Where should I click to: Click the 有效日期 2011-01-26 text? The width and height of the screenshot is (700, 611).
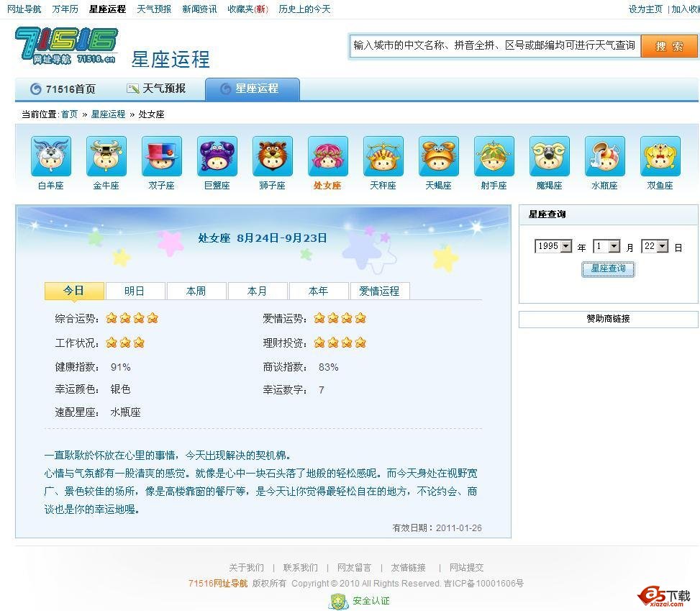pyautogui.click(x=437, y=528)
